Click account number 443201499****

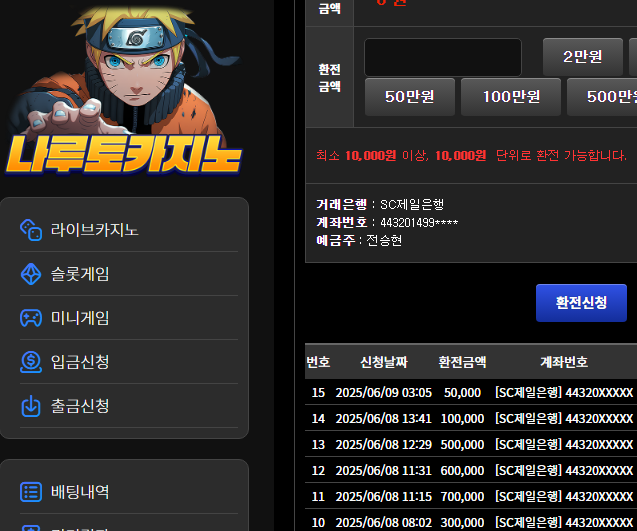point(419,223)
